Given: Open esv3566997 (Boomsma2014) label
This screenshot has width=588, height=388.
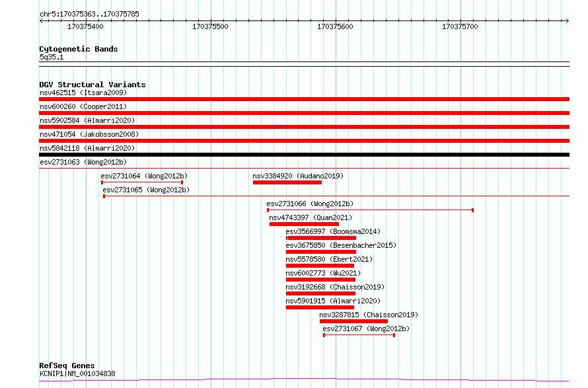Looking at the screenshot, I should click(x=333, y=231).
